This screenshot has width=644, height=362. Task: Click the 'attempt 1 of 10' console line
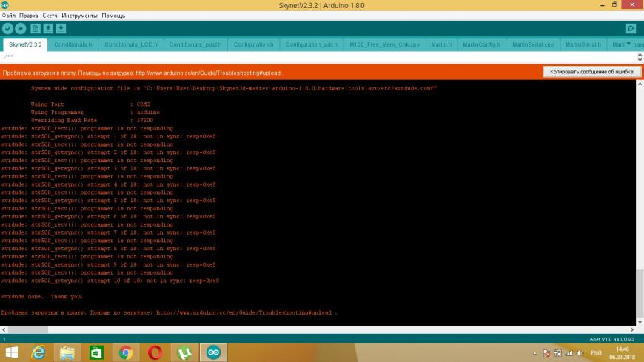(x=108, y=136)
